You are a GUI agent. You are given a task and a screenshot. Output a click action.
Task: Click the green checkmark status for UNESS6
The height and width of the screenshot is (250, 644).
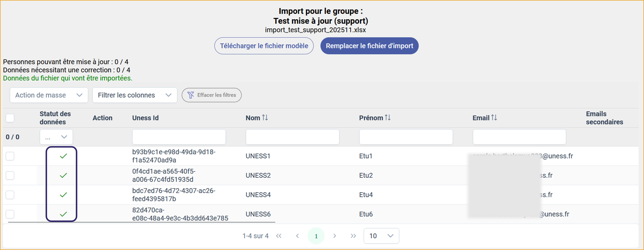point(64,214)
